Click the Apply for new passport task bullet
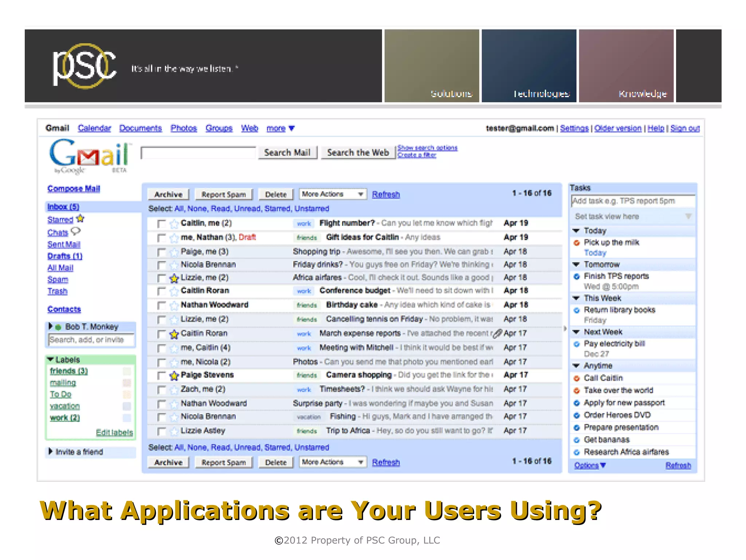 [x=577, y=403]
